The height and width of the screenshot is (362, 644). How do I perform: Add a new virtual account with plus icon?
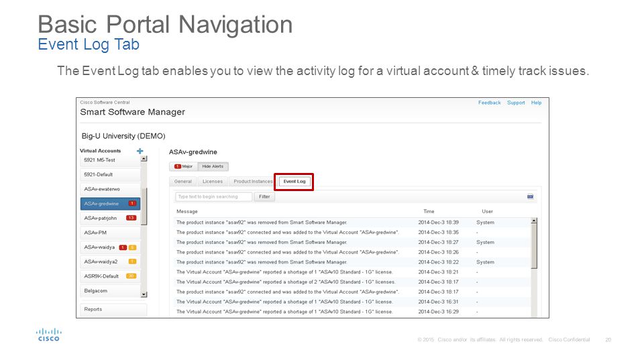[140, 151]
